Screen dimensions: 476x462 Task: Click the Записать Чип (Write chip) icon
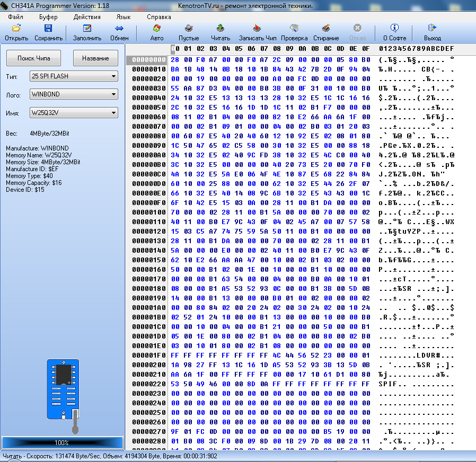tap(258, 29)
